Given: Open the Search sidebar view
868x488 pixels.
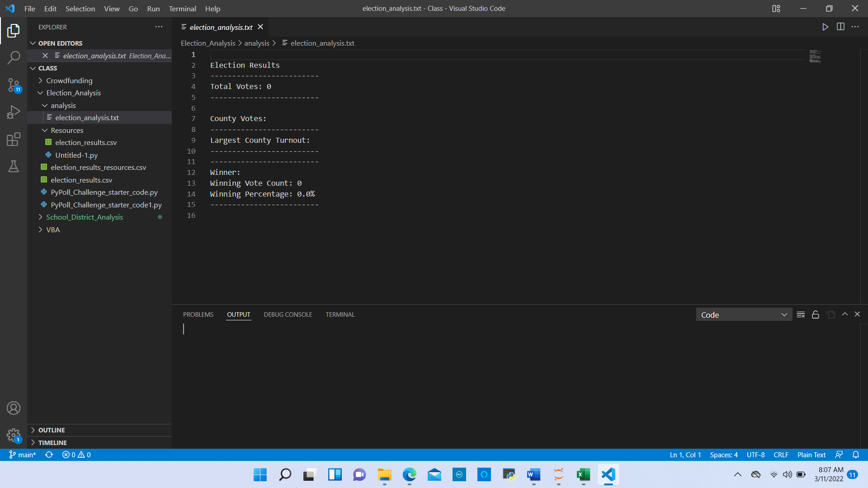Looking at the screenshot, I should (14, 57).
